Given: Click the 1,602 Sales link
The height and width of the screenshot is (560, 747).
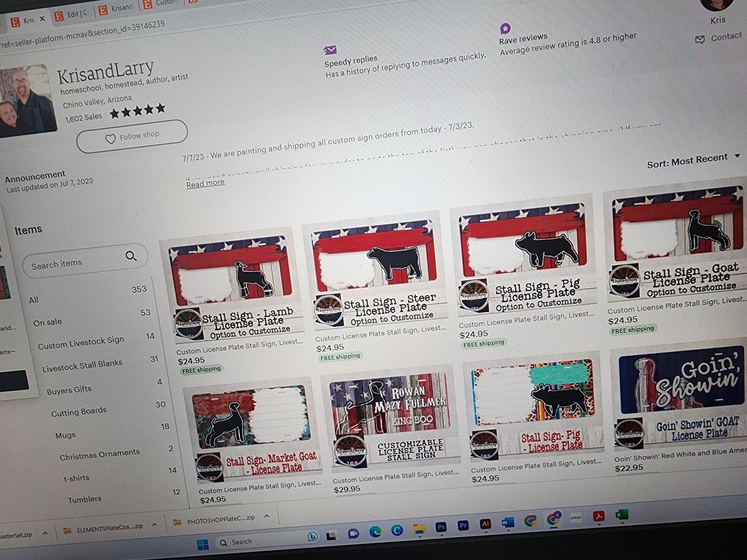Looking at the screenshot, I should pyautogui.click(x=83, y=116).
